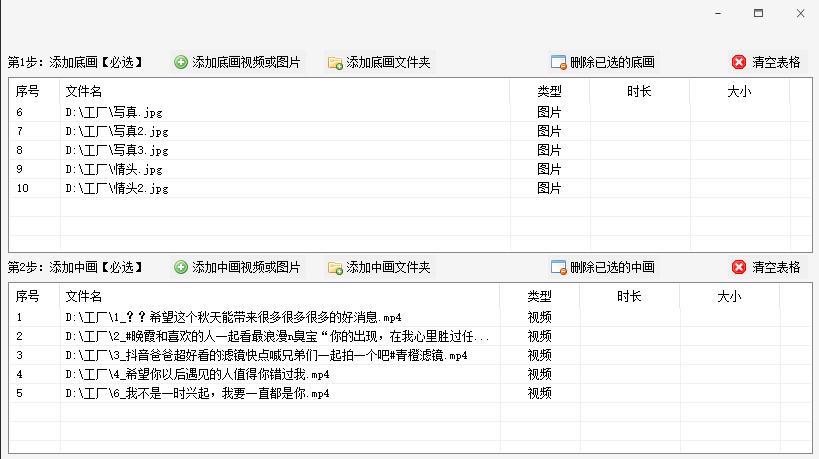Select the video 6_我不是一时兴起，我要一直都是你.mp4

tap(410, 393)
